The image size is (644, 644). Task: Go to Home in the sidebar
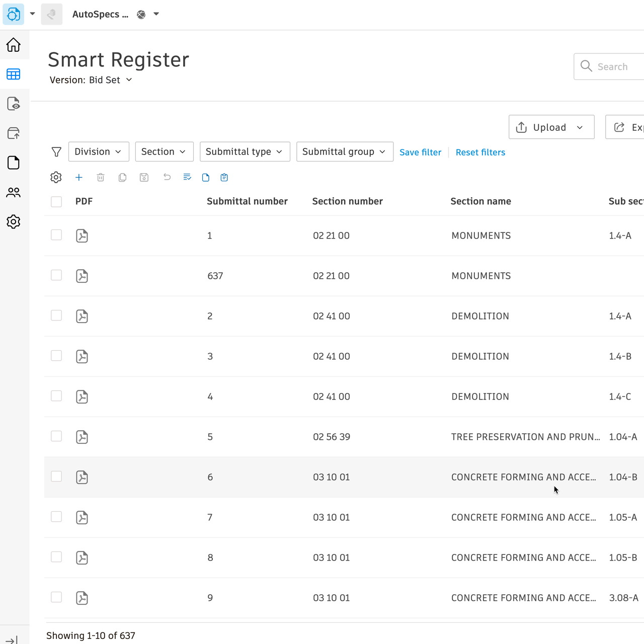click(x=14, y=45)
